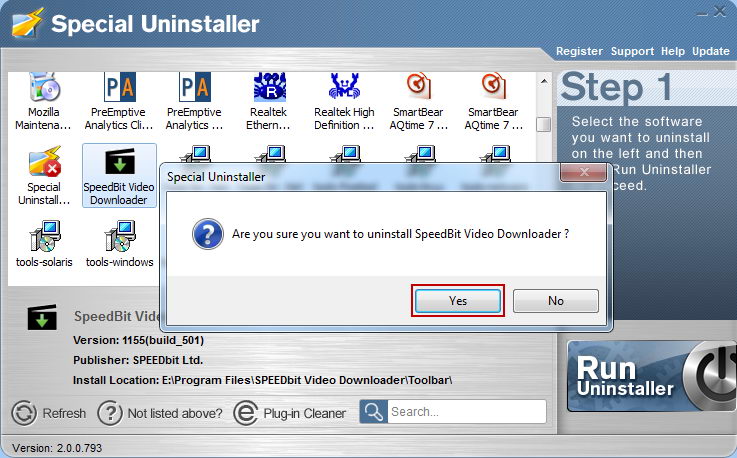The image size is (737, 458).
Task: Click the Not listed above? label
Action: pos(175,413)
